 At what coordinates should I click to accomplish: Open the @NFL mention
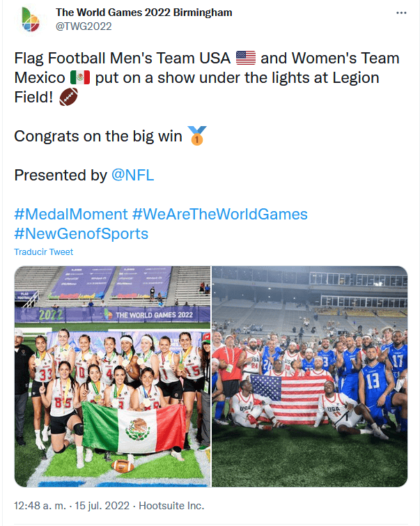(132, 175)
